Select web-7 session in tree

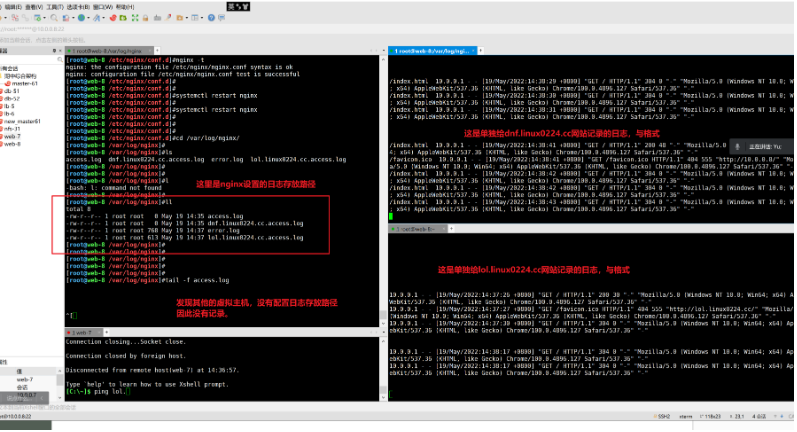pyautogui.click(x=10, y=137)
